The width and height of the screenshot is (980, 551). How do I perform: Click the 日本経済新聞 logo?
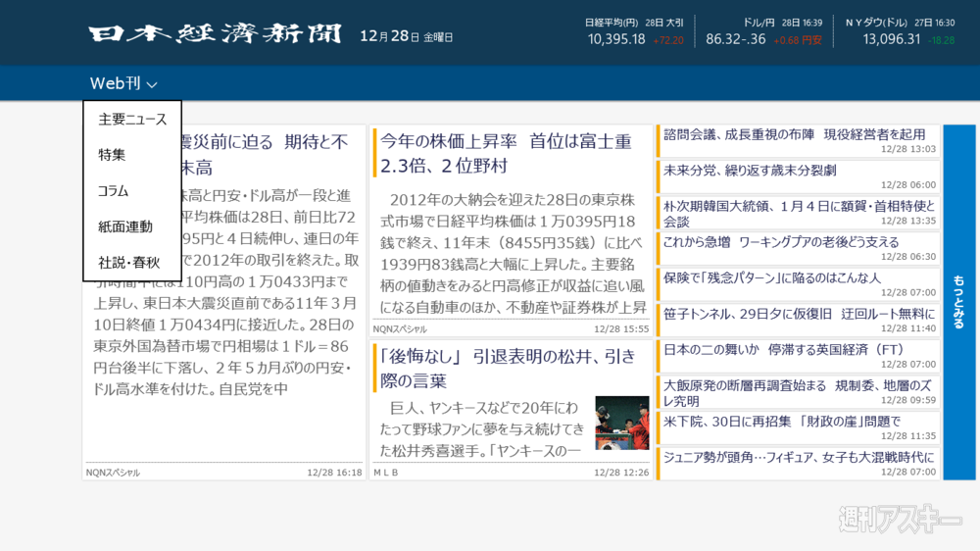click(x=215, y=33)
